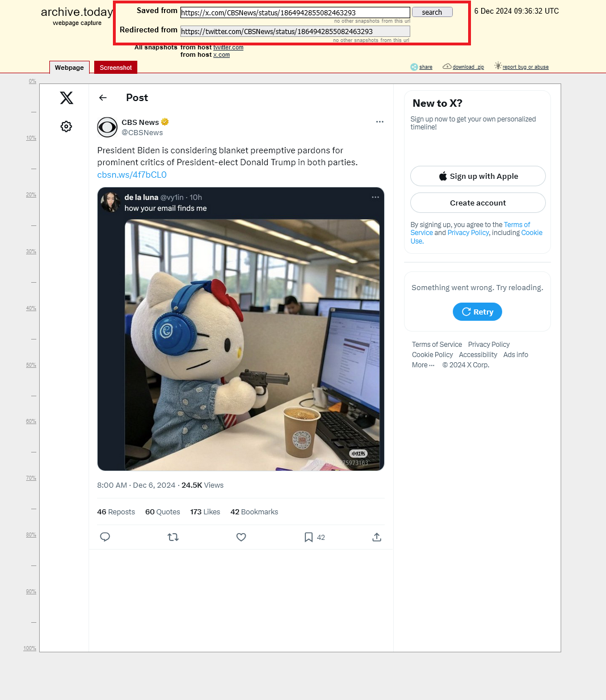Viewport: 606px width, 700px height.
Task: Click the X logo icon
Action: click(x=66, y=98)
